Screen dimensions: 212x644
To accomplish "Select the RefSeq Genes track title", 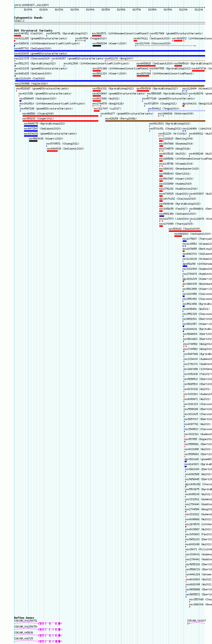I will pos(24,618).
